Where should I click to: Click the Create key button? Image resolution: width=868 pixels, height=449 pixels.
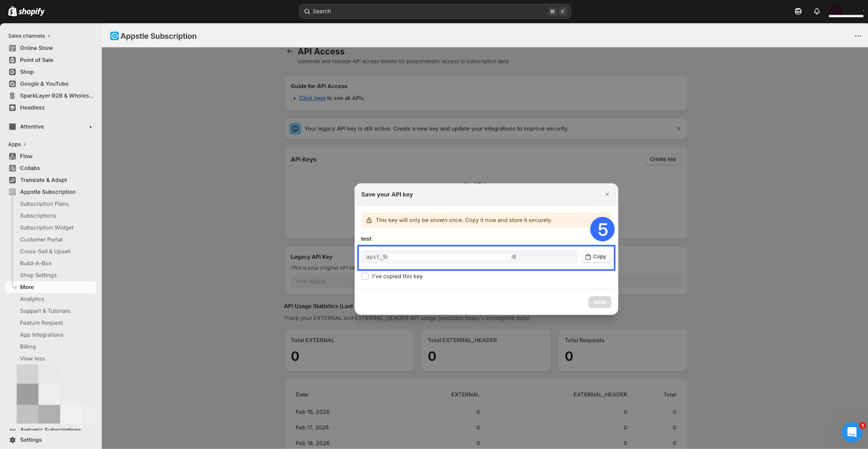point(662,159)
